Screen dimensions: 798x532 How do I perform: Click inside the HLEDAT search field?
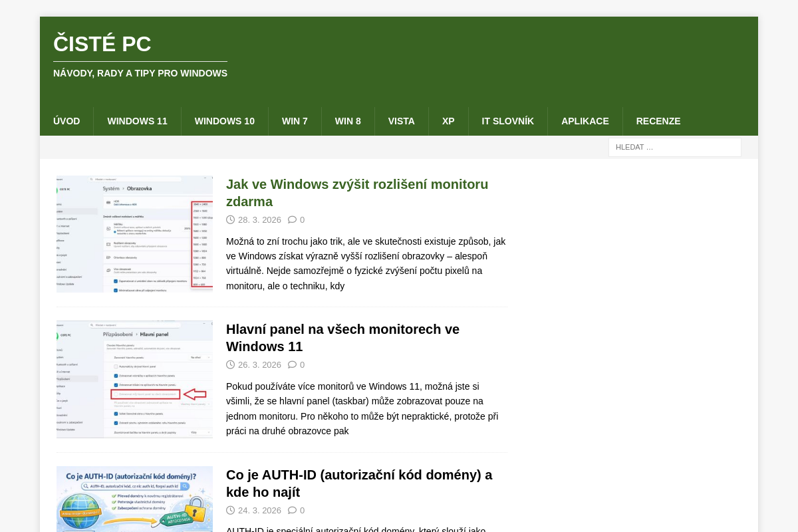coord(674,147)
